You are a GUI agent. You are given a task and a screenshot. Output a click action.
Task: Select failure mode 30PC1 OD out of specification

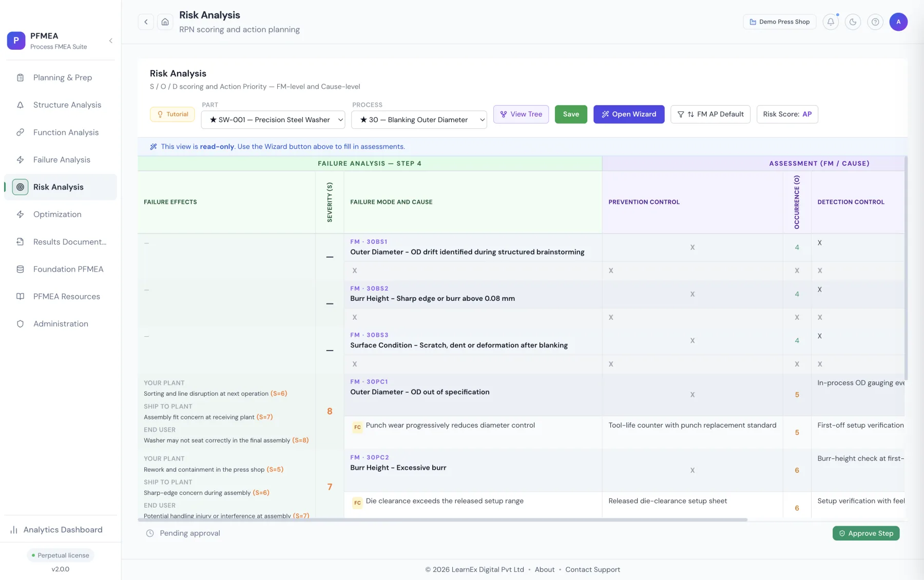[472, 395]
